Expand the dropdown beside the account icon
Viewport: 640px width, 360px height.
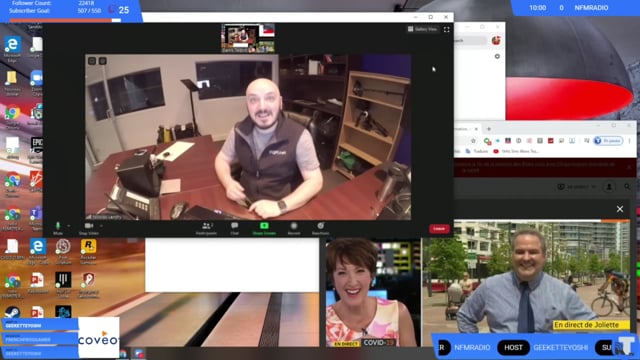click(x=593, y=187)
